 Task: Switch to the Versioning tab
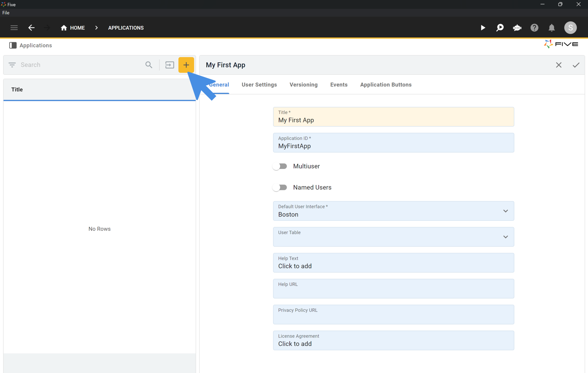pos(303,84)
